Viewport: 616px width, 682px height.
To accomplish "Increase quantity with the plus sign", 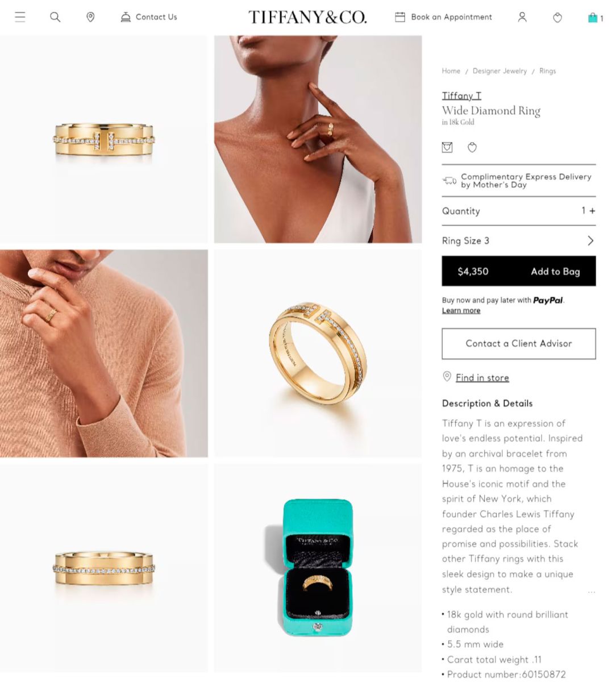I will click(x=592, y=211).
